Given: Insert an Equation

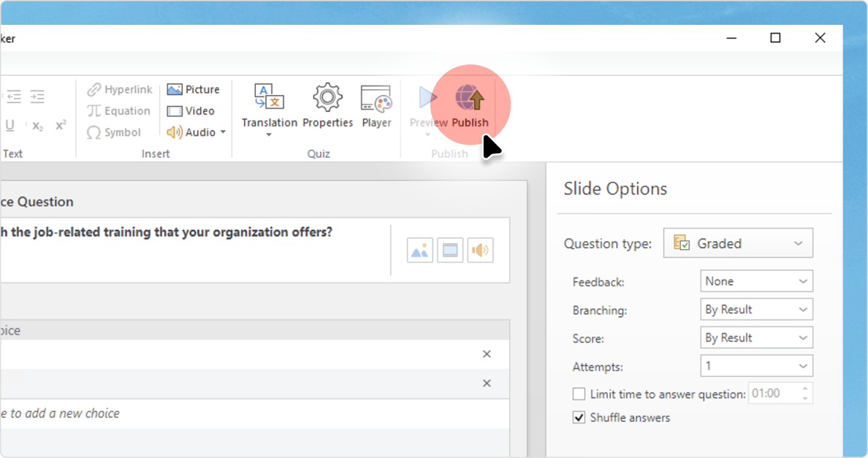Looking at the screenshot, I should 118,111.
